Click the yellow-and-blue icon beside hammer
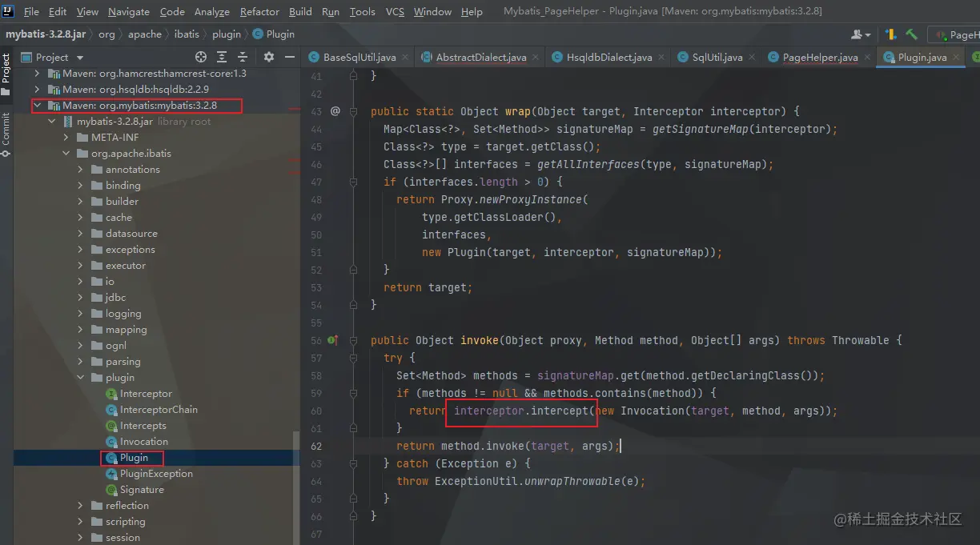The image size is (980, 545). (891, 34)
